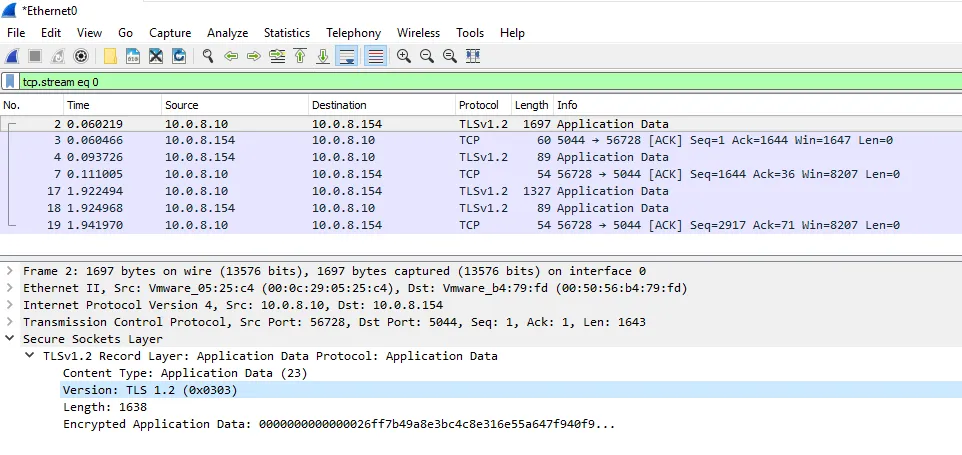Sort by Time column header
This screenshot has height=455, width=962.
point(112,105)
